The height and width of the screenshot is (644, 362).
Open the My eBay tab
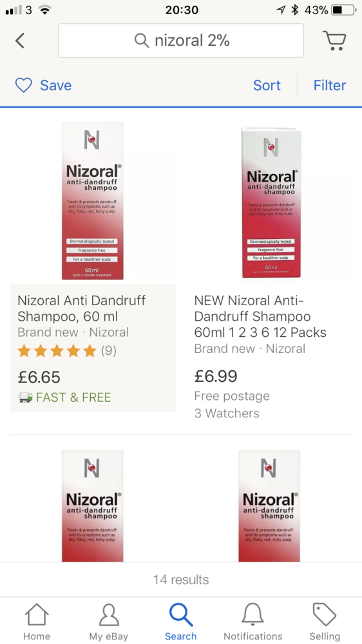pos(109,621)
